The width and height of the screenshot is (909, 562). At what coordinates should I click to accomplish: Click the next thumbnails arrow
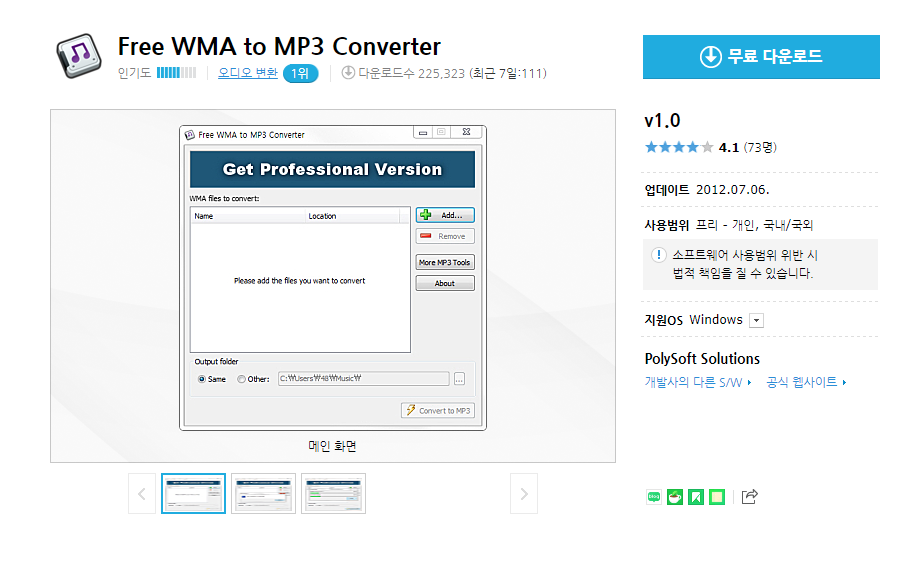click(x=524, y=494)
